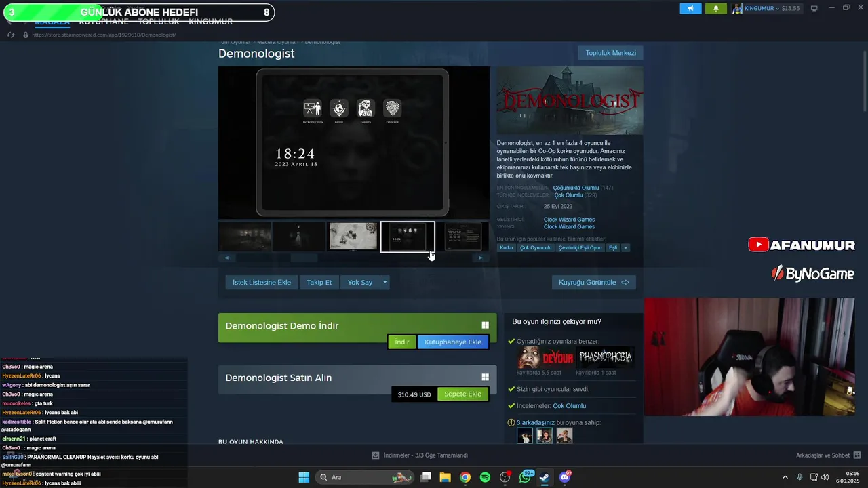Open the dropdown arrow next to Yok Say
The image size is (868, 488).
(x=385, y=282)
